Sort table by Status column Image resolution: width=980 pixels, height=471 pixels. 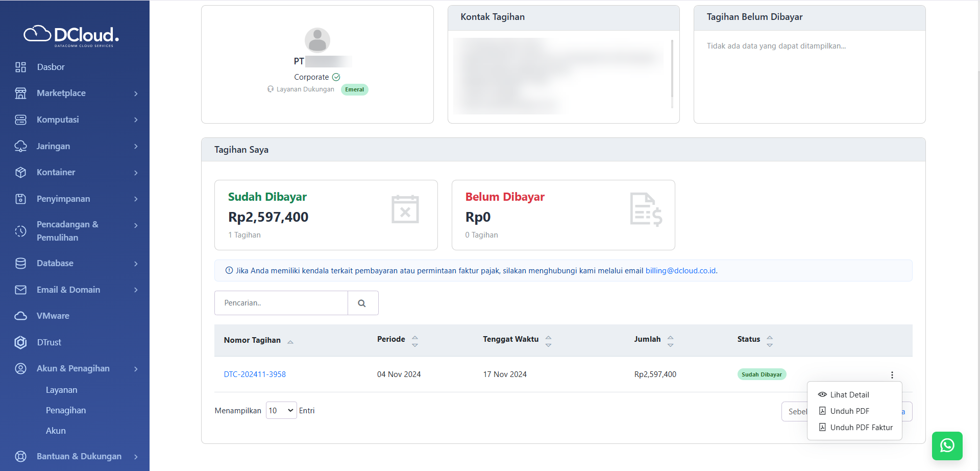(769, 341)
